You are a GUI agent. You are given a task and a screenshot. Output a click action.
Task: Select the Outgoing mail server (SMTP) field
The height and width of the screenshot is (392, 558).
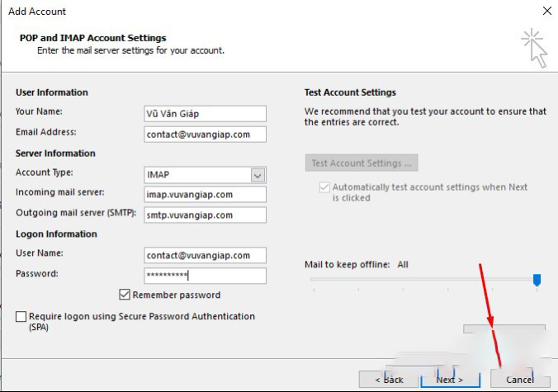point(205,215)
